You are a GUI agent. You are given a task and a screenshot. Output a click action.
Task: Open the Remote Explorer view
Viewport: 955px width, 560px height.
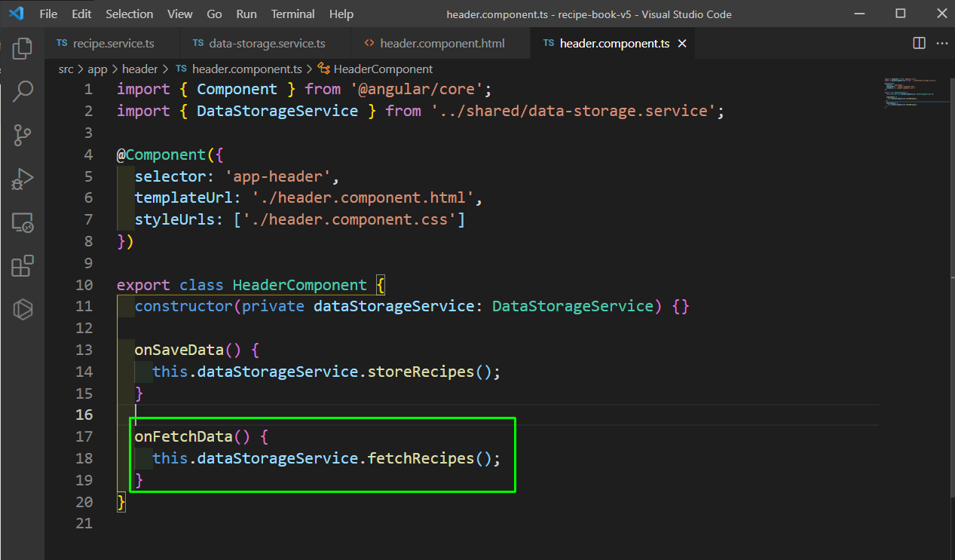[x=23, y=222]
